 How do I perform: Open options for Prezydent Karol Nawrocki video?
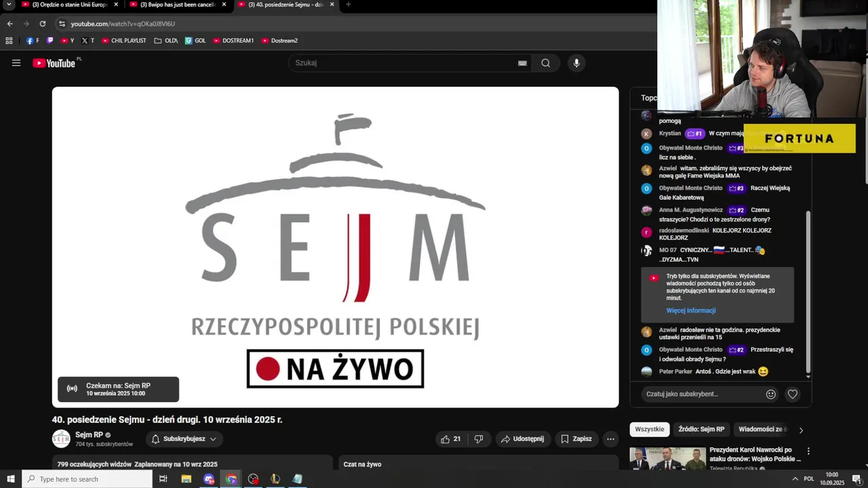click(x=808, y=451)
